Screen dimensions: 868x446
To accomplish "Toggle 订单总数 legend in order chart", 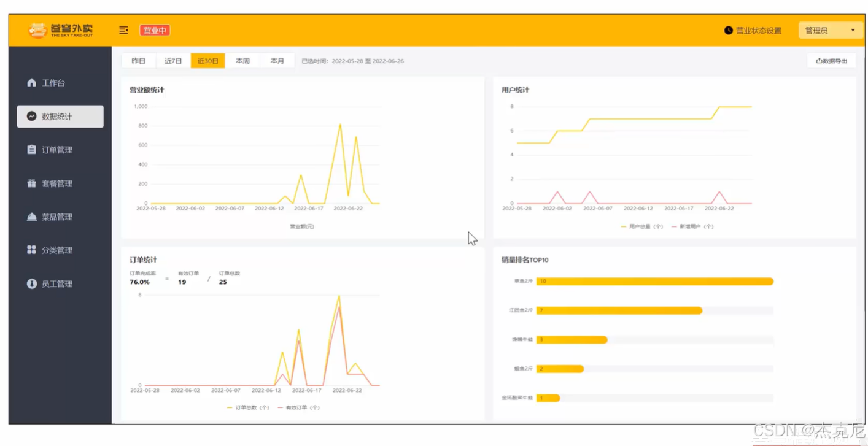I will [248, 407].
